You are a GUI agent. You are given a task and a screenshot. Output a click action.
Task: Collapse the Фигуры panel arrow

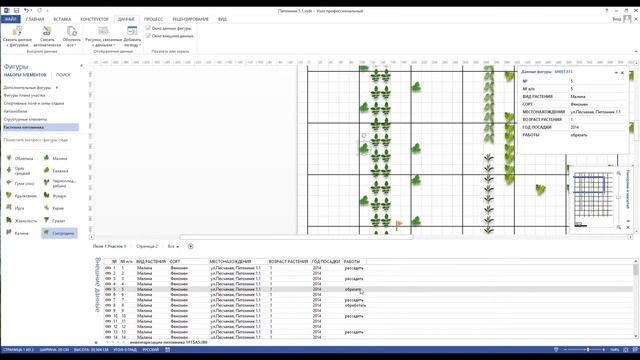pyautogui.click(x=82, y=66)
